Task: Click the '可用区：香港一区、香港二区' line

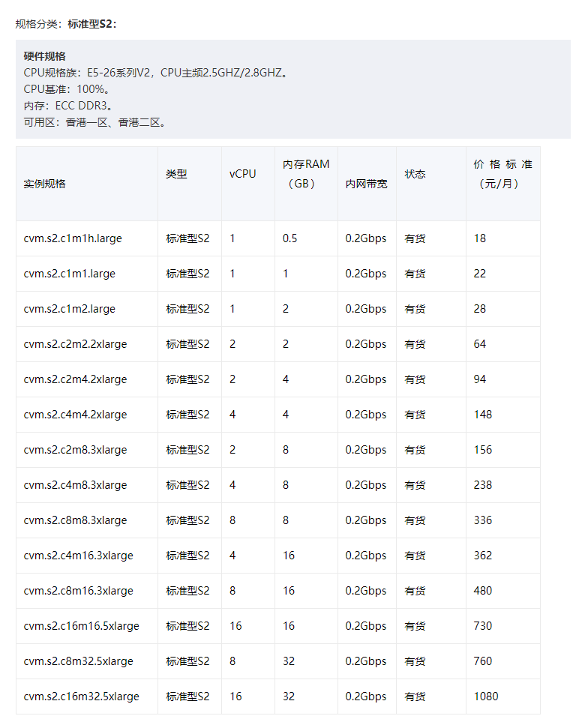Action: (94, 122)
